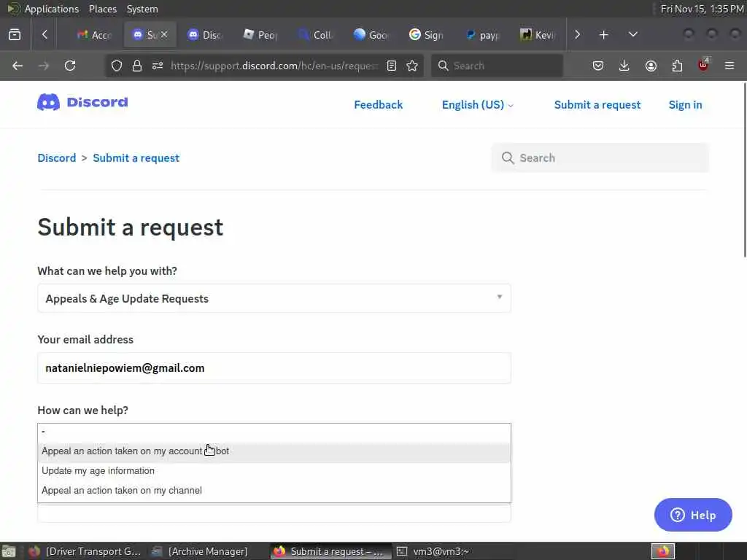The height and width of the screenshot is (560, 747).
Task: Click the clock Fri Nov 15 1:35 PM
Action: pyautogui.click(x=702, y=9)
